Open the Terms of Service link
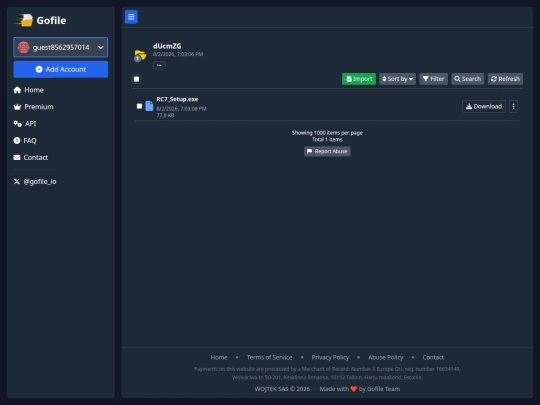The height and width of the screenshot is (405, 540). (x=269, y=357)
